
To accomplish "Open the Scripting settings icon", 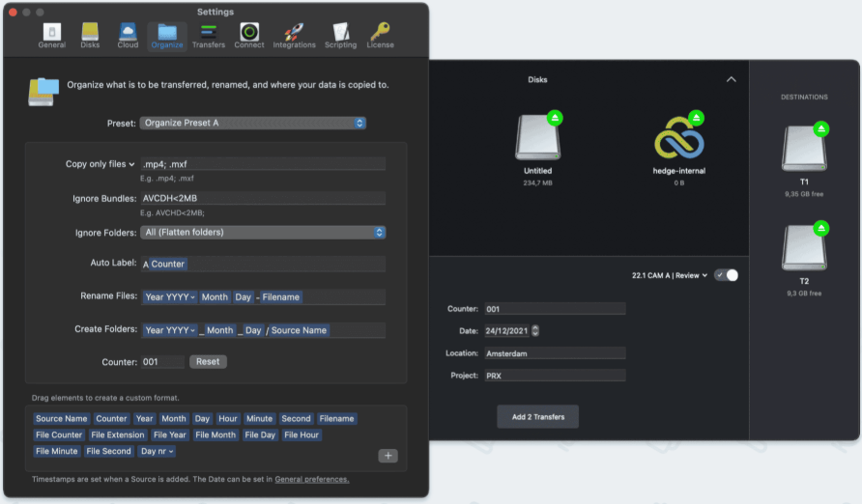I will 340,32.
